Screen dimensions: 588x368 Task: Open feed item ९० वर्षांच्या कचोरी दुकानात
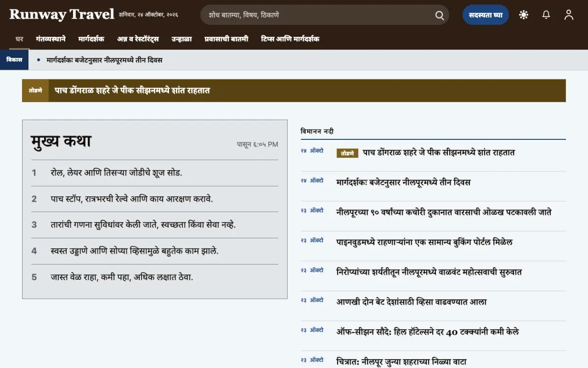point(444,212)
